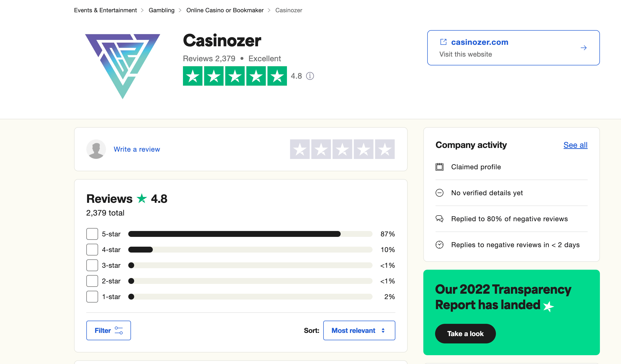621x364 pixels.
Task: Enable the 5-star reviews filter checkbox
Action: coord(92,234)
